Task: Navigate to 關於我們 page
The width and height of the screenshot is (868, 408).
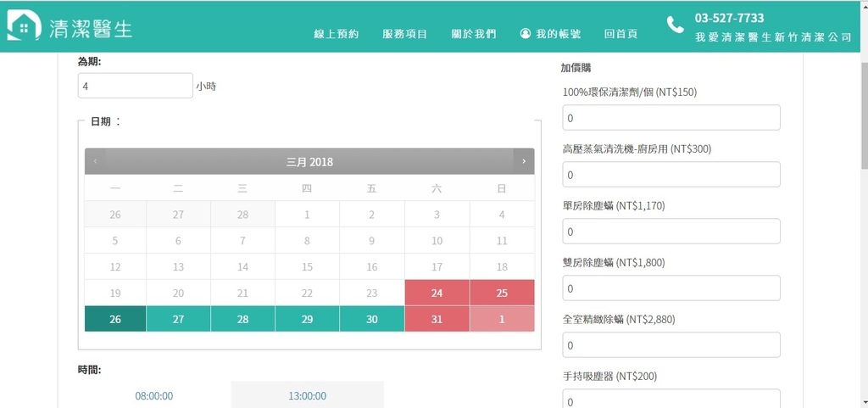Action: coord(473,35)
